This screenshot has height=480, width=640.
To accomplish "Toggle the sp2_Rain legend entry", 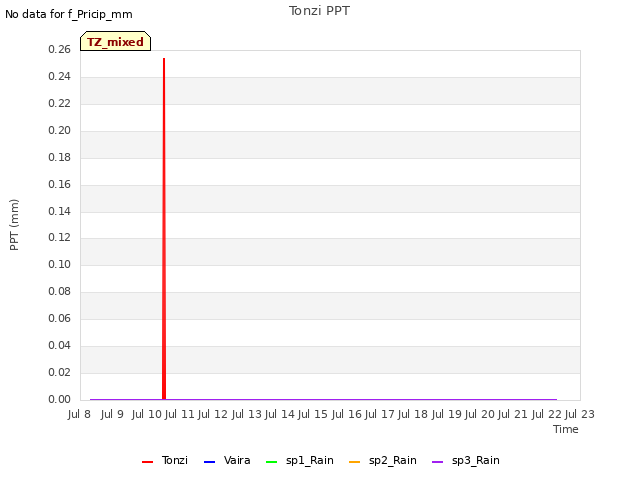I will 382,460.
